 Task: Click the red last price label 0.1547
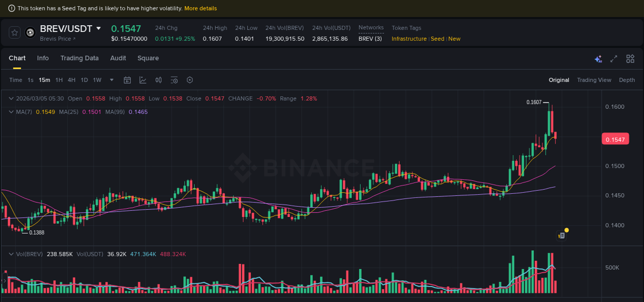pos(615,139)
